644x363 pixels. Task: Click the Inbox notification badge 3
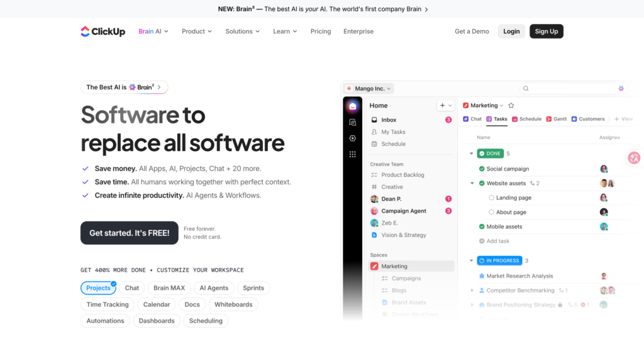(448, 120)
